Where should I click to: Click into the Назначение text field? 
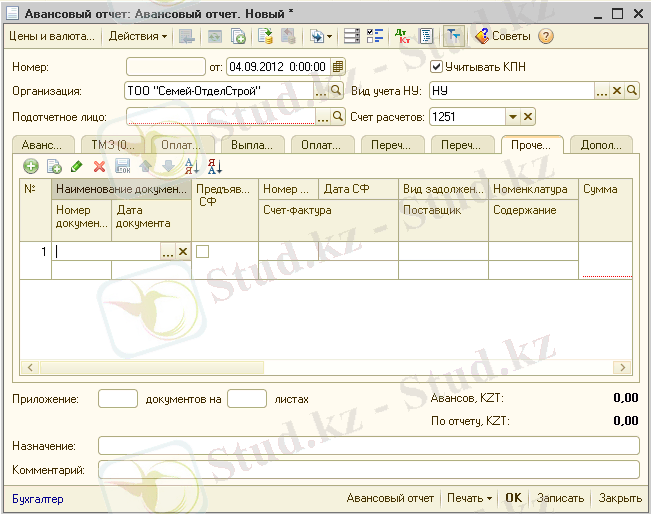(x=367, y=445)
